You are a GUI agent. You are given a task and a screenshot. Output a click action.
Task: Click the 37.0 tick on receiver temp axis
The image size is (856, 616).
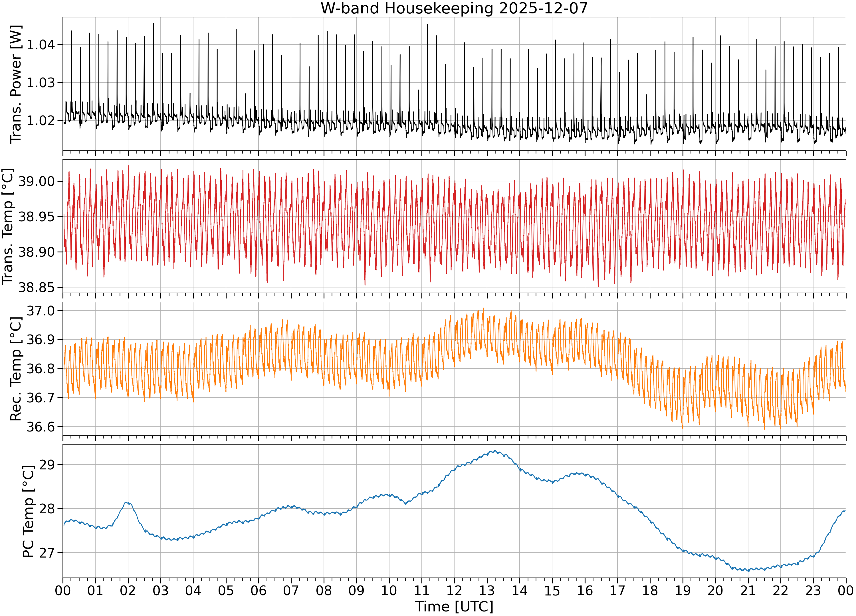(41, 311)
